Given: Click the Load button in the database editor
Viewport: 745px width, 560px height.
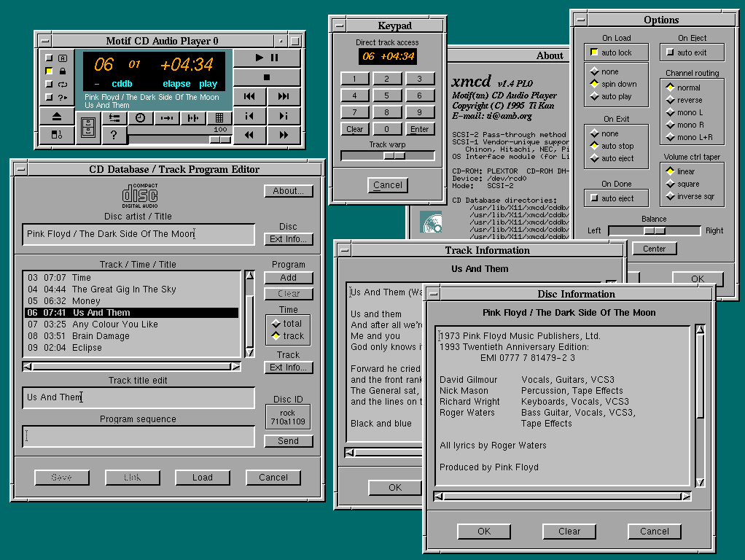Looking at the screenshot, I should pos(203,478).
